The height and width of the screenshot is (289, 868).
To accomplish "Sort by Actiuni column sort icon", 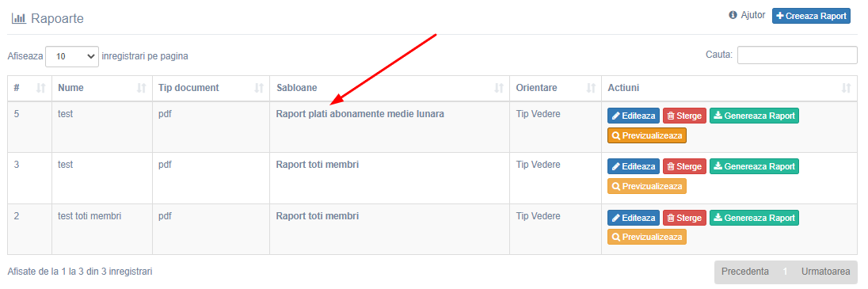I will (846, 88).
